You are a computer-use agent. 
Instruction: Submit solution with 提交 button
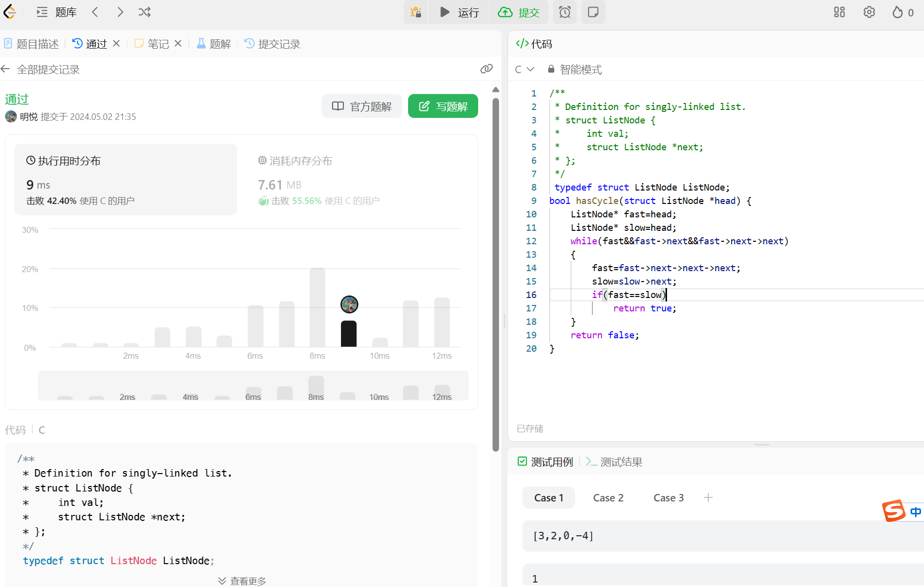point(519,12)
